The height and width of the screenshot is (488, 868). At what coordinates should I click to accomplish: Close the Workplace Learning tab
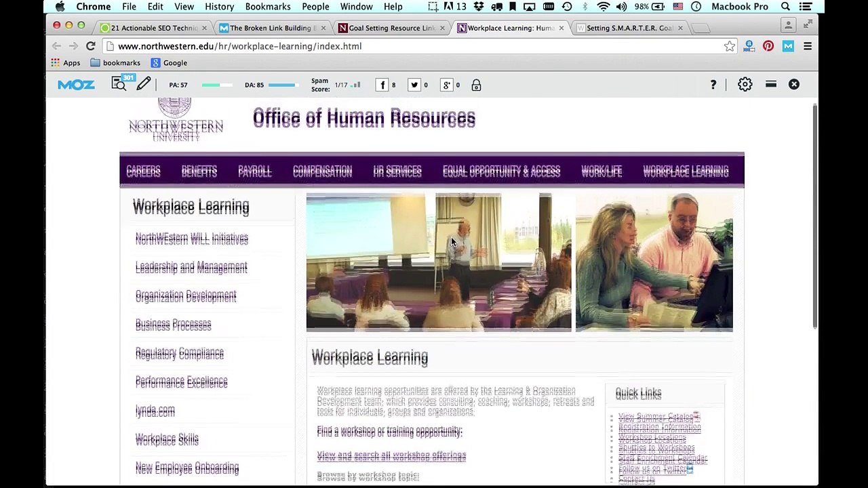coord(561,28)
